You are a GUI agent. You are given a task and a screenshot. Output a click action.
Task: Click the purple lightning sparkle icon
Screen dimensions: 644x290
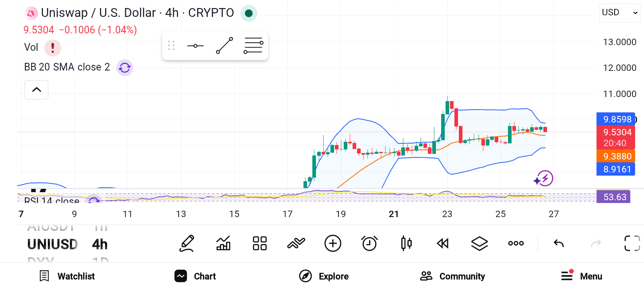(544, 178)
